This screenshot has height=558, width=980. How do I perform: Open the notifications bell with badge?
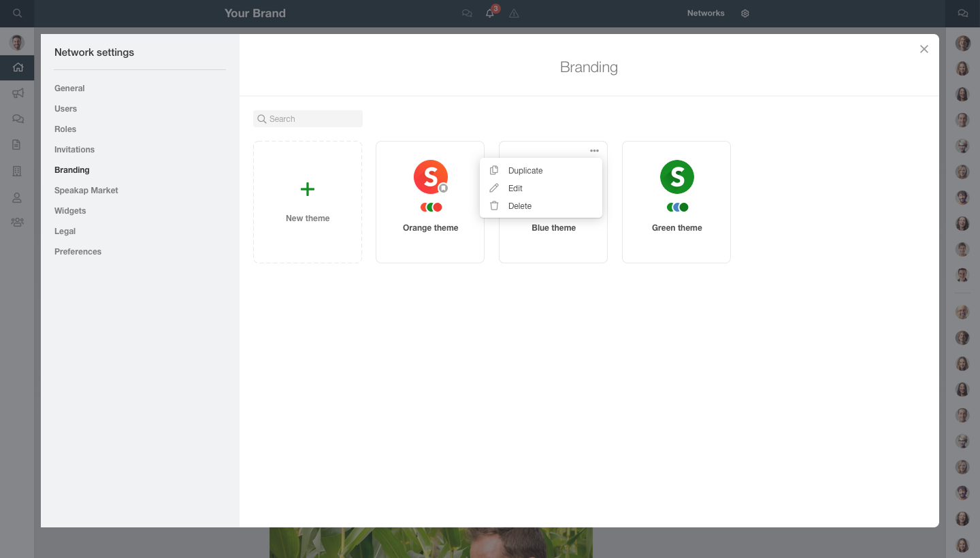(491, 12)
